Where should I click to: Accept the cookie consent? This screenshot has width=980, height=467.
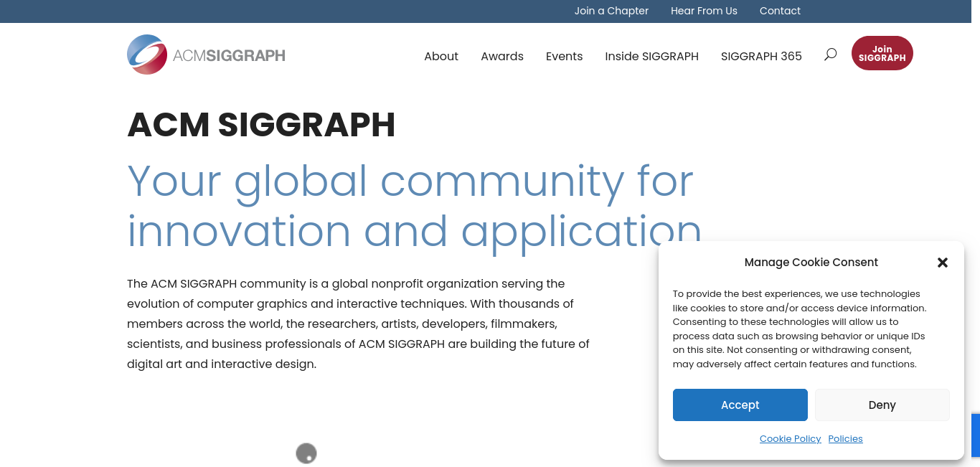pos(740,405)
